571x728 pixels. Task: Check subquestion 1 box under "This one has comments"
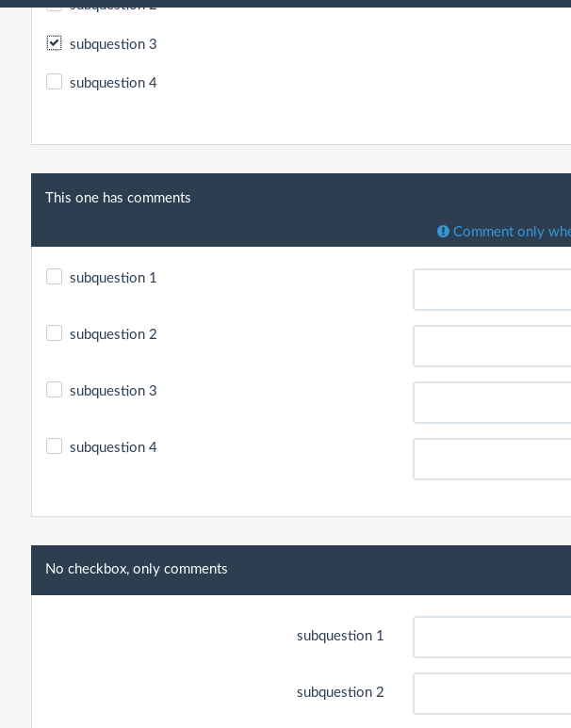(x=55, y=277)
